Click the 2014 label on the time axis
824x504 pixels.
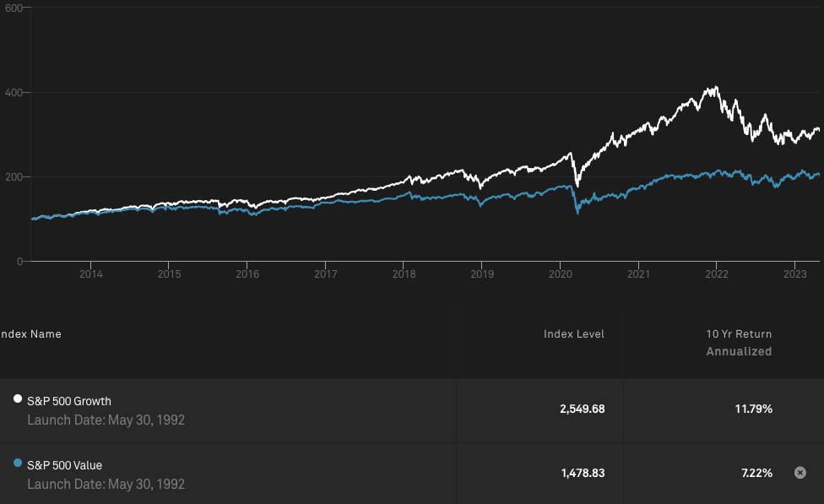click(90, 274)
